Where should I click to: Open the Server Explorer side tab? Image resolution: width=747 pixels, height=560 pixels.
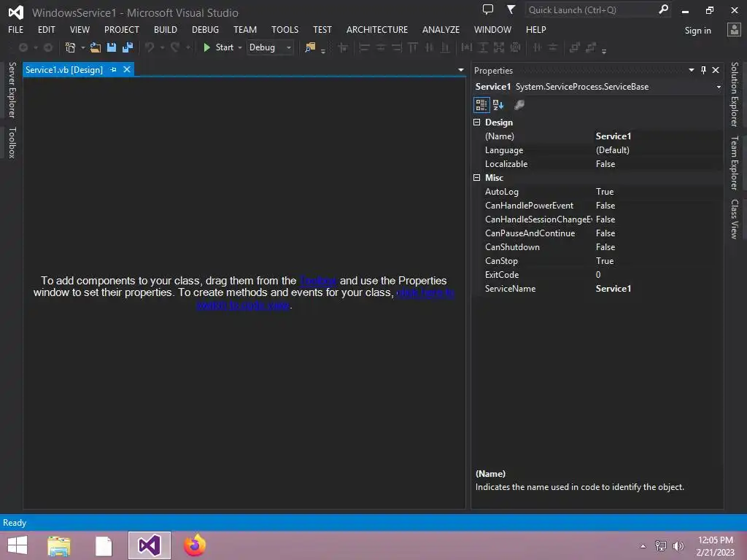click(x=12, y=90)
